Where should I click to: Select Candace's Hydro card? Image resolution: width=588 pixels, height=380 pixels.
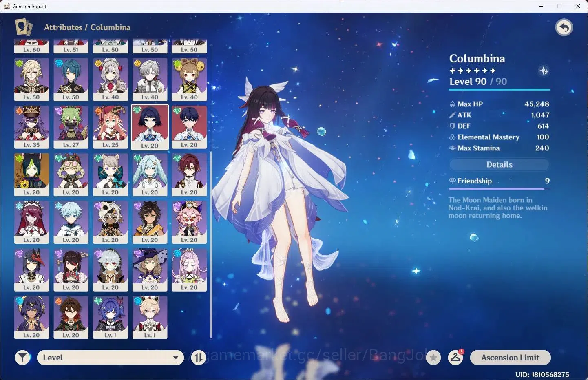32,318
